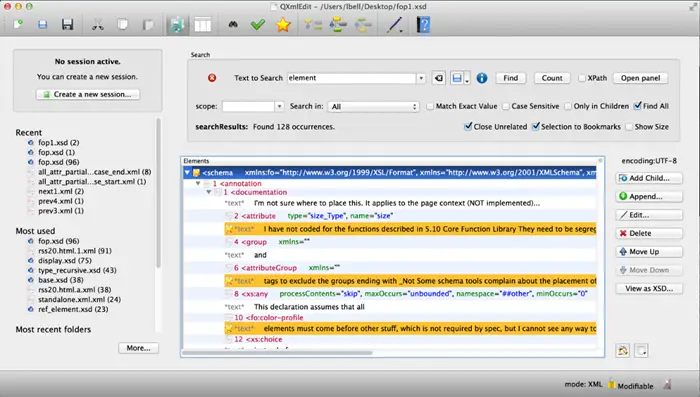Collapse the schema root node
The height and width of the screenshot is (397, 700).
(187, 172)
